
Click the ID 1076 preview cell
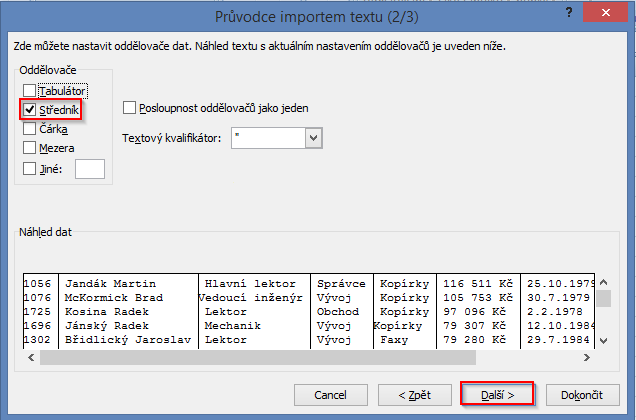point(37,298)
